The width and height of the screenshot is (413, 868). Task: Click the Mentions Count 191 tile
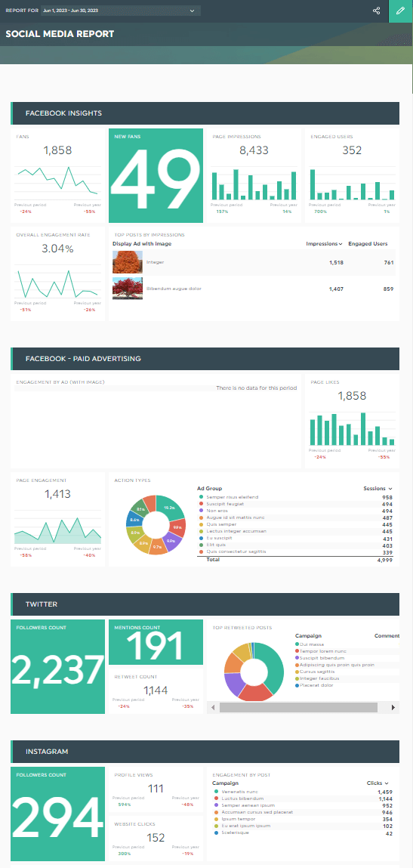pos(156,642)
